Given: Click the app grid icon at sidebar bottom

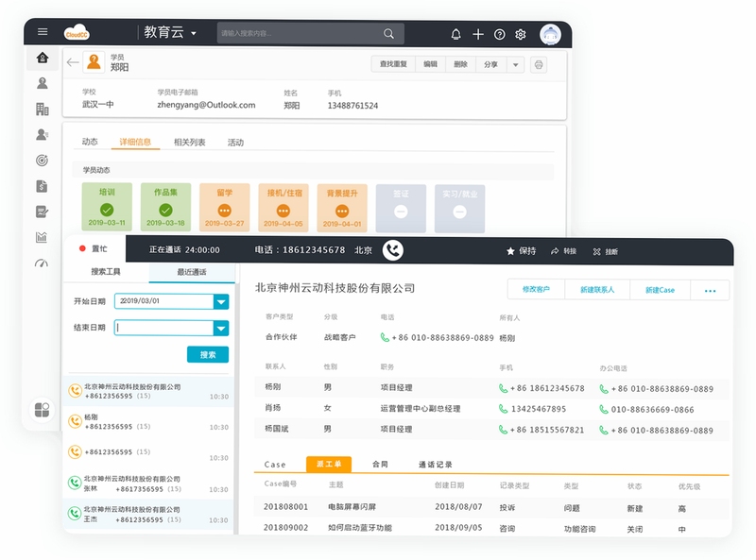Looking at the screenshot, I should [x=43, y=410].
